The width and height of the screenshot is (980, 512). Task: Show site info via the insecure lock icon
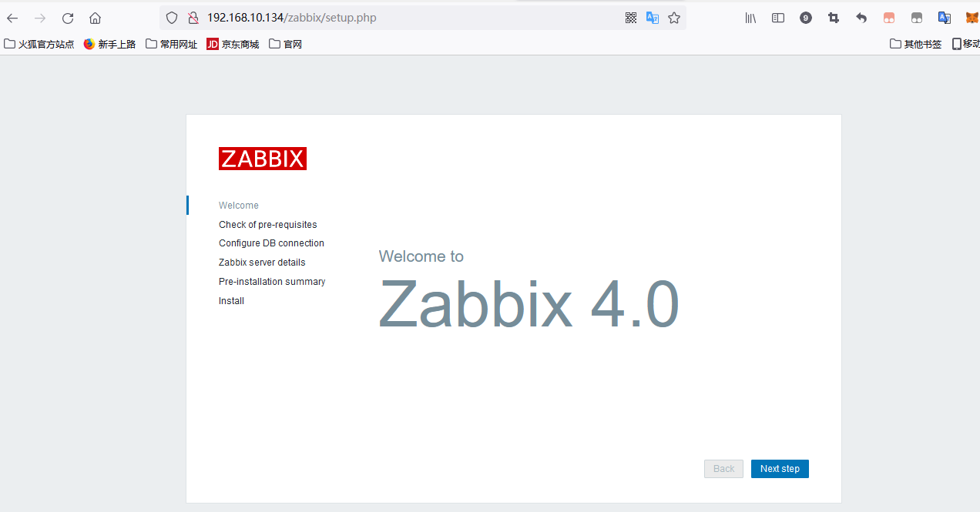point(193,18)
